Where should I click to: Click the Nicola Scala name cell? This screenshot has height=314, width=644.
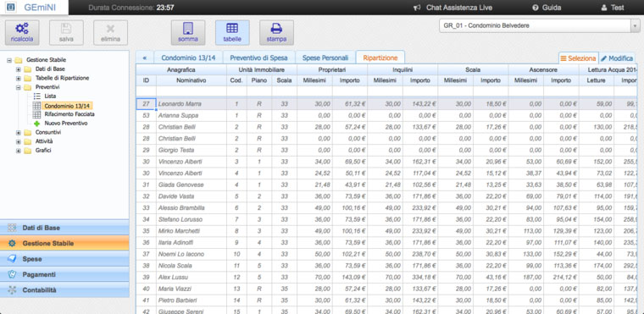[x=192, y=266]
